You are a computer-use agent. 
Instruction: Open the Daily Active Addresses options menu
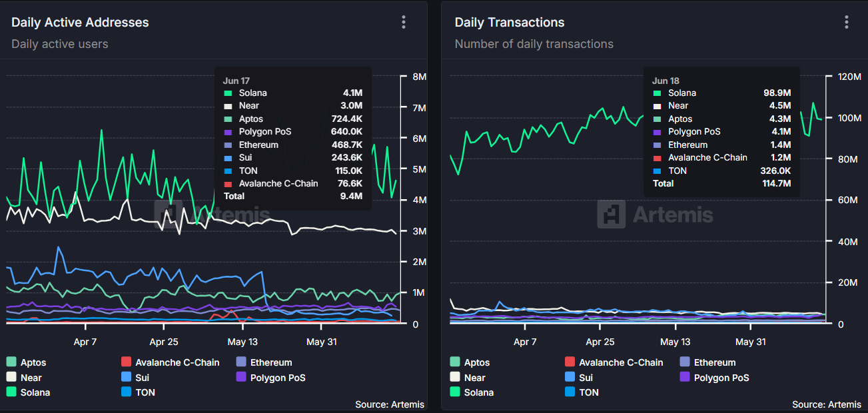(403, 22)
